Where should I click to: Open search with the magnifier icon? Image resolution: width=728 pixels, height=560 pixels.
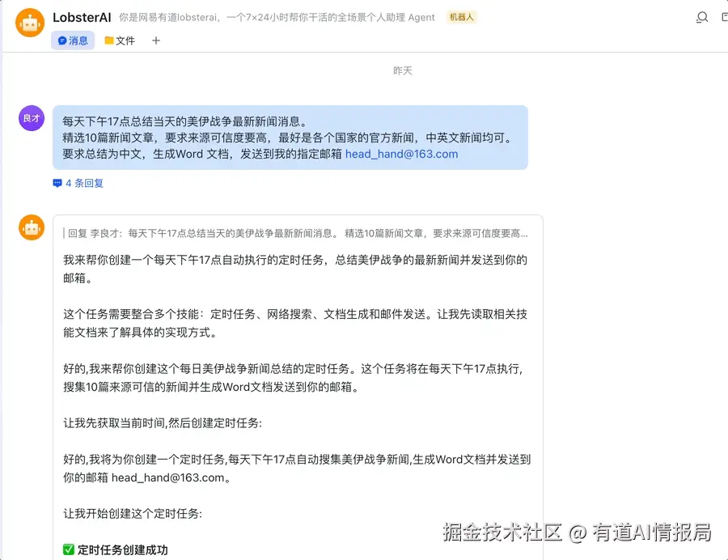(702, 16)
